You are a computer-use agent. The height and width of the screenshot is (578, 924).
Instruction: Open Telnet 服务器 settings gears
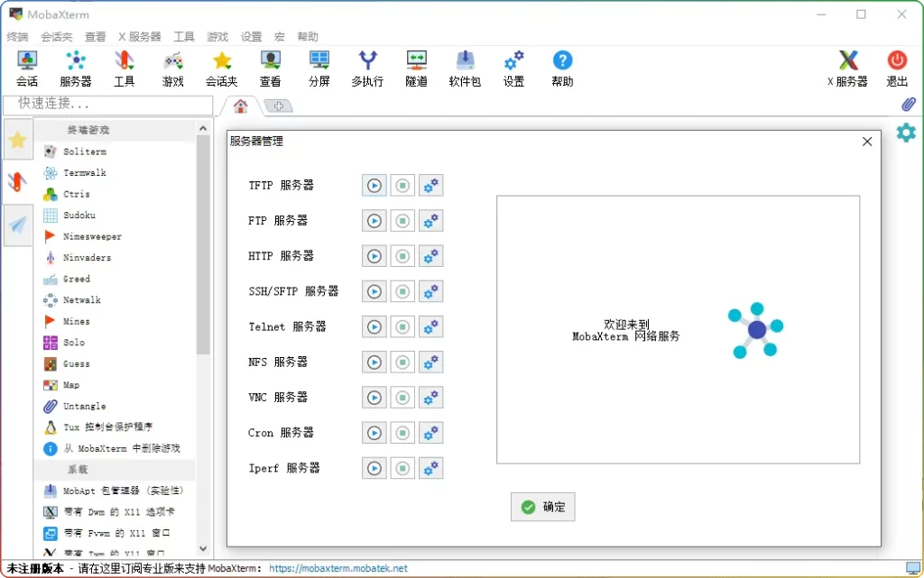pyautogui.click(x=430, y=327)
